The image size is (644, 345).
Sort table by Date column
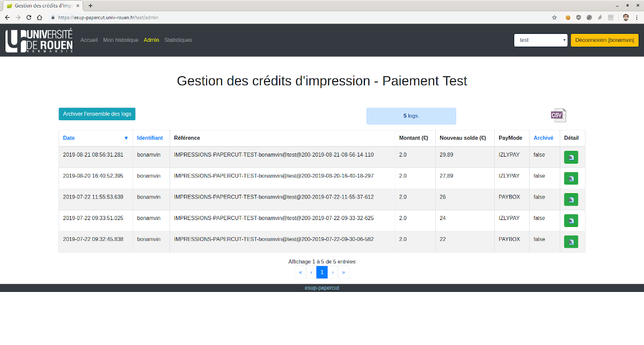click(x=69, y=138)
